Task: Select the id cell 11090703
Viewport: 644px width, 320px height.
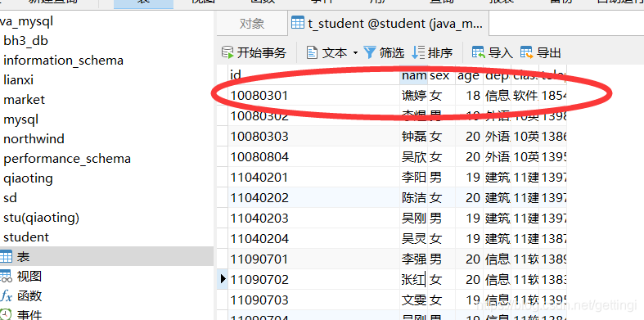Action: [313, 300]
